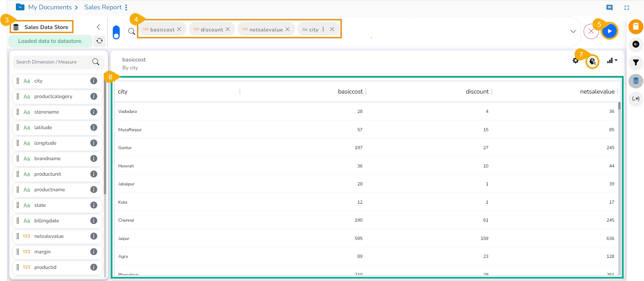Remove the discount chip from query
The height and width of the screenshot is (281, 644).
228,29
